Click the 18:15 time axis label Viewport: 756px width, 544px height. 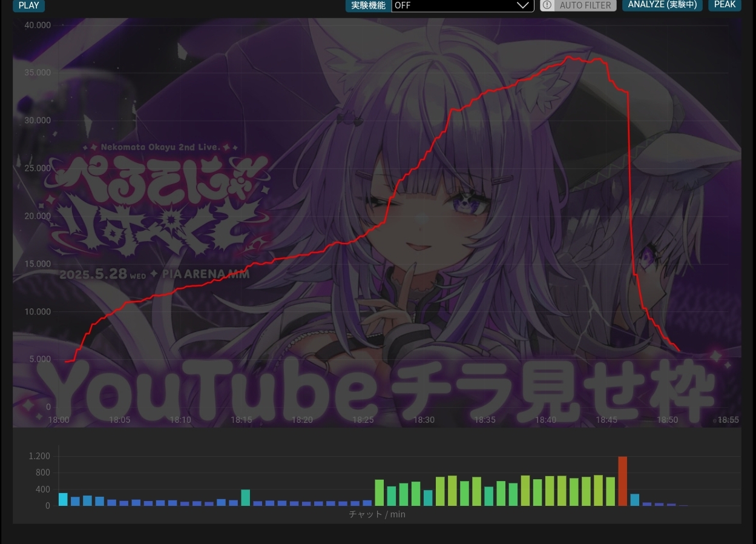point(242,420)
